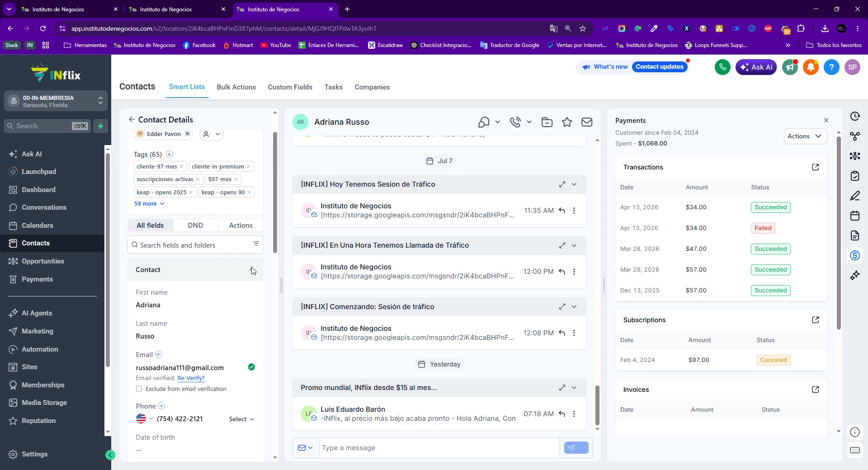Open Settings in the sidebar
The height and width of the screenshot is (470, 868).
pos(34,454)
